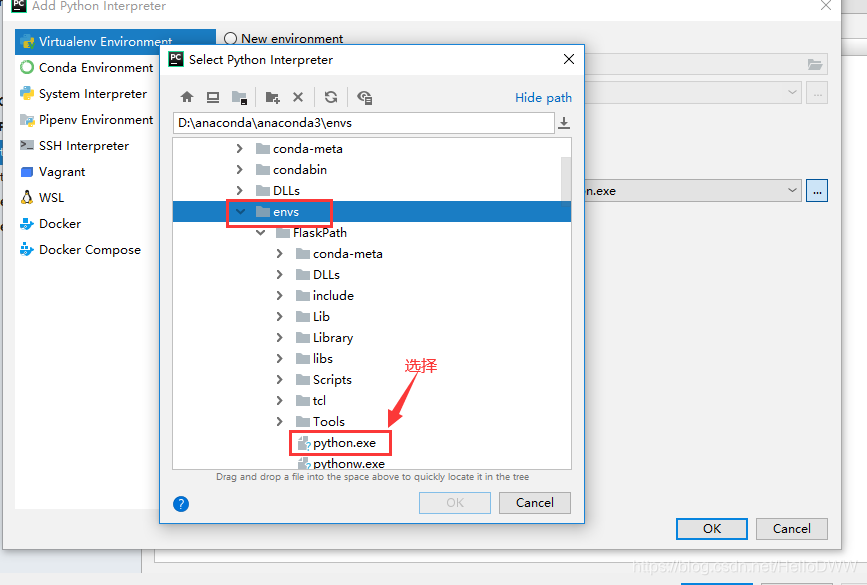Select the Lib folder
Viewport: 867px width, 585px height.
(313, 317)
